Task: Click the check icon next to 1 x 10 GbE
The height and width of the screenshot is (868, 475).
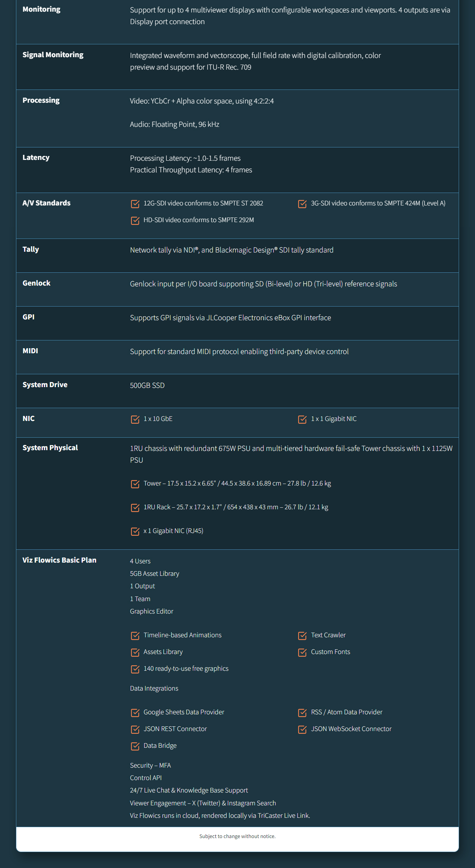Action: [135, 419]
